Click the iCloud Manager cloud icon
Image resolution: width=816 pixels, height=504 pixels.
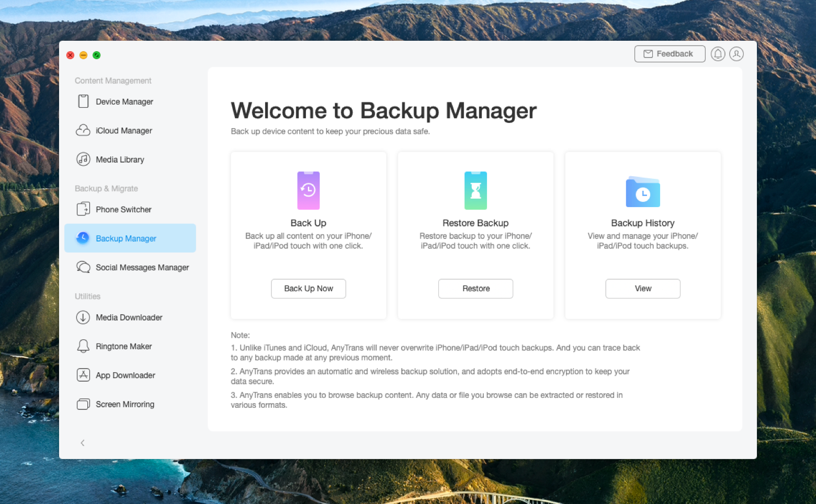coord(83,130)
